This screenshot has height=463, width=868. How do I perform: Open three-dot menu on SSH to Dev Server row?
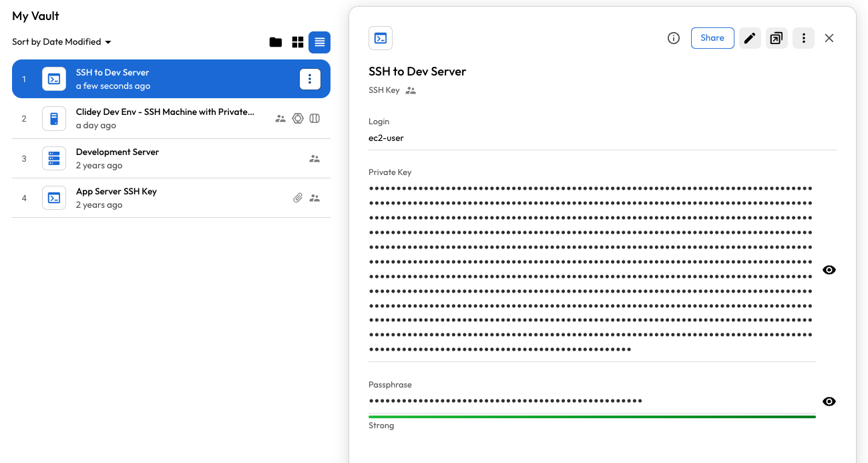click(310, 79)
